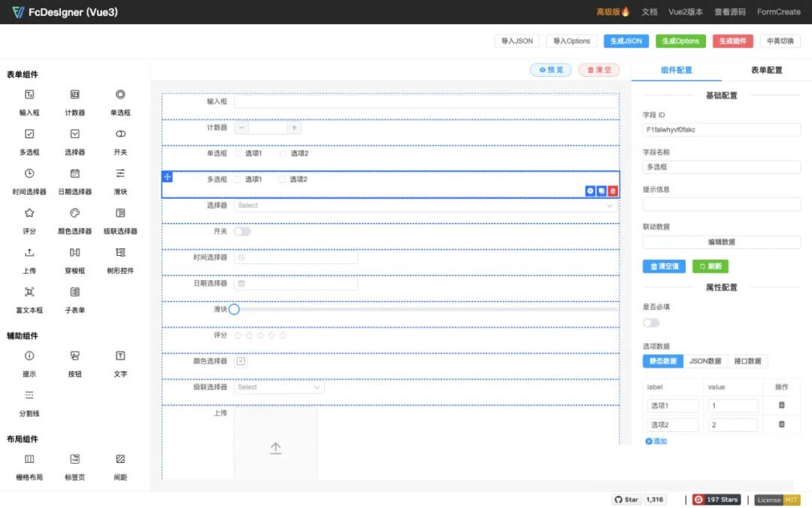Pick the 颜色选择器 palette component icon
Image resolution: width=812 pixels, height=508 pixels.
pyautogui.click(x=75, y=213)
